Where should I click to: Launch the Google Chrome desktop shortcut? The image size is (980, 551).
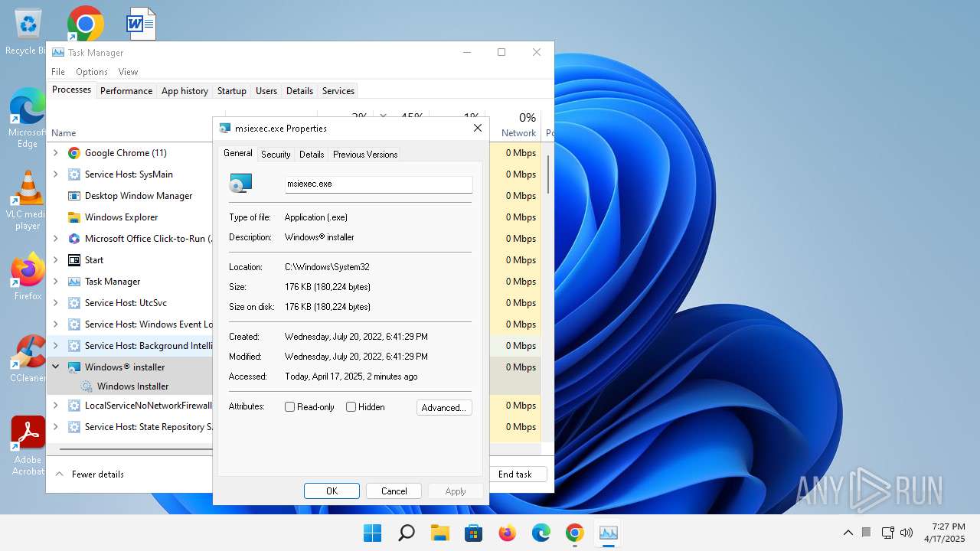(x=85, y=24)
